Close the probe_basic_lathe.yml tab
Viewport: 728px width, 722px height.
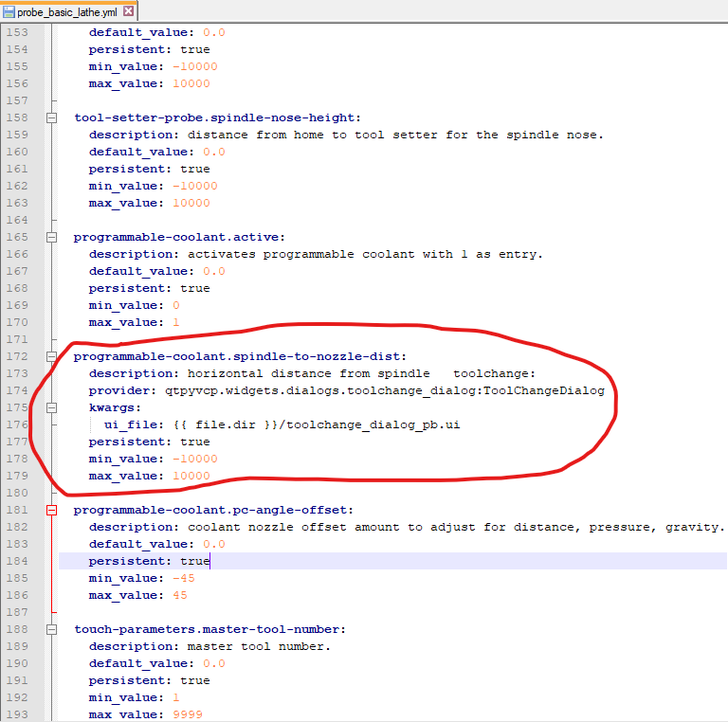(129, 11)
